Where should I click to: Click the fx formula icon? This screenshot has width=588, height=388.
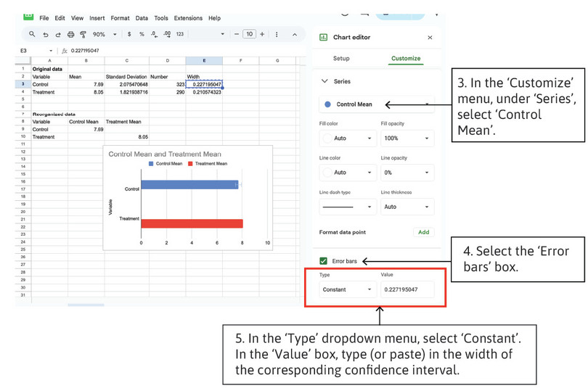[x=64, y=51]
